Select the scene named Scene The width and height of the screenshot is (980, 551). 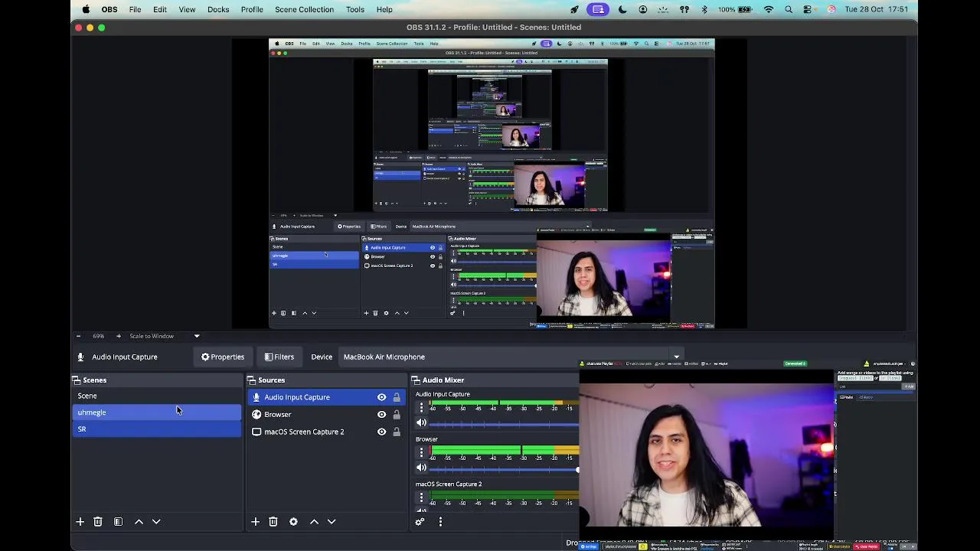(x=157, y=396)
